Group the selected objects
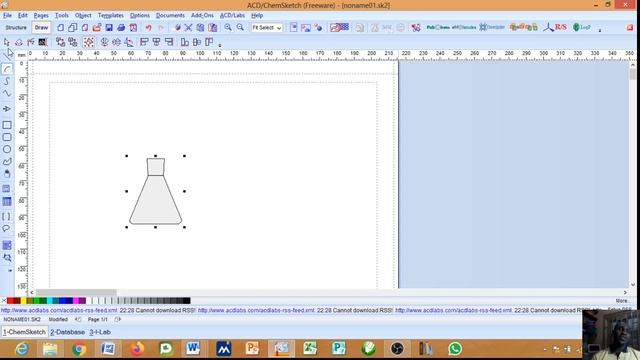This screenshot has height=360, width=640. pyautogui.click(x=60, y=42)
